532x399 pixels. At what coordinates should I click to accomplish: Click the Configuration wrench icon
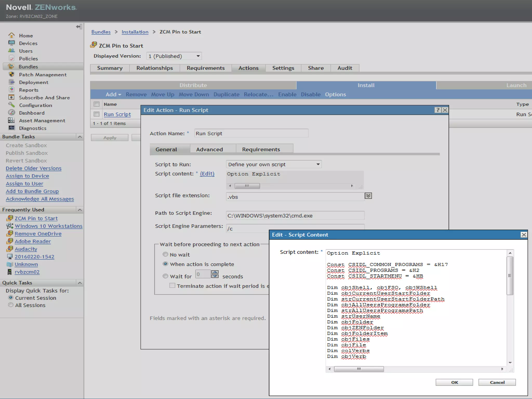pos(11,105)
